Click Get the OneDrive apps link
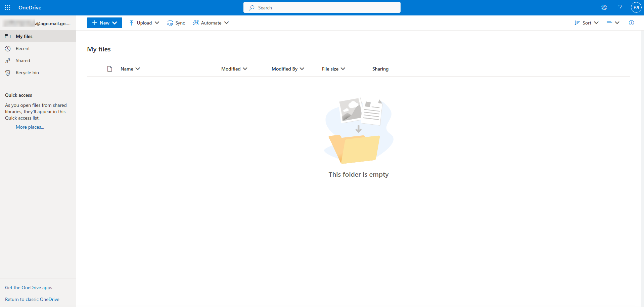This screenshot has height=307, width=644. pyautogui.click(x=29, y=288)
